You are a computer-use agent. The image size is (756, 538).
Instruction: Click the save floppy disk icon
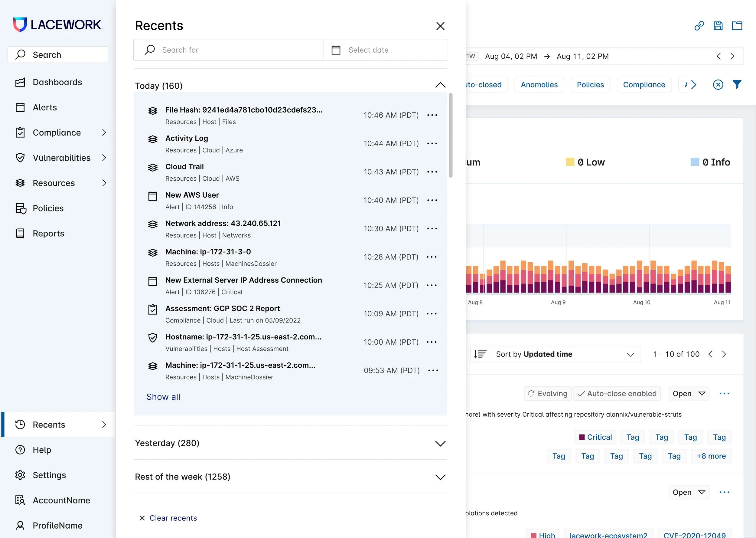click(x=718, y=26)
